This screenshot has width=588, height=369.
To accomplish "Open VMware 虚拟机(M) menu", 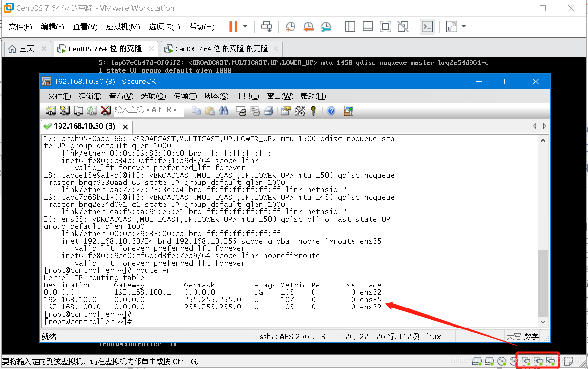I will pyautogui.click(x=123, y=27).
